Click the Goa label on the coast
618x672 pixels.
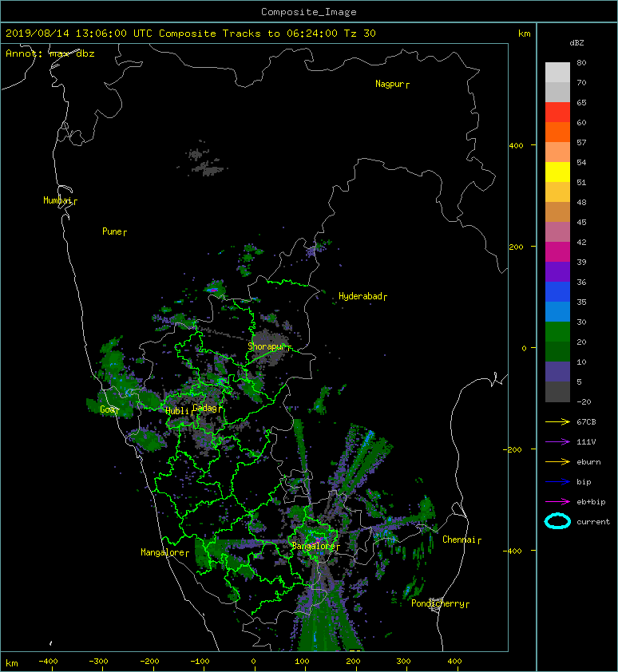(109, 409)
